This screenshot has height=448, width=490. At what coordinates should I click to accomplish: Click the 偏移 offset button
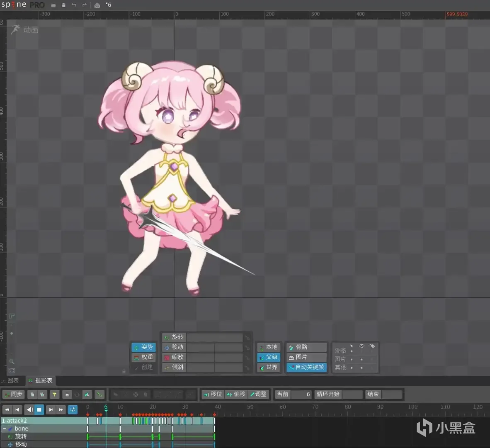236,394
